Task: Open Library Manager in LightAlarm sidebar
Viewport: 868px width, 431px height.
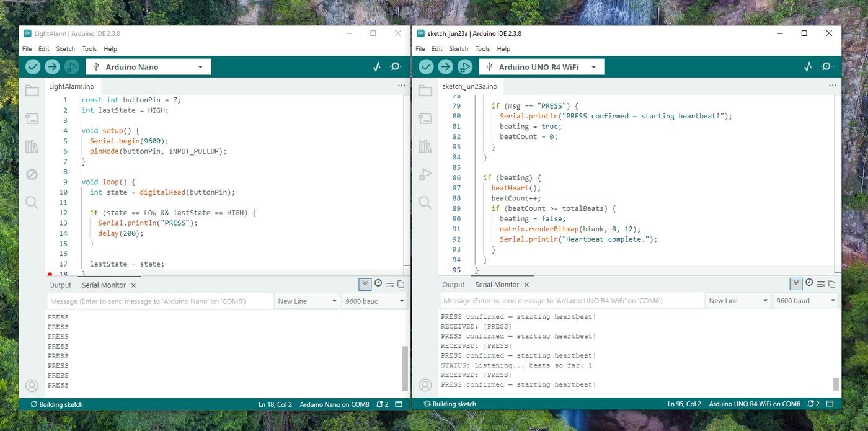Action: (x=32, y=146)
